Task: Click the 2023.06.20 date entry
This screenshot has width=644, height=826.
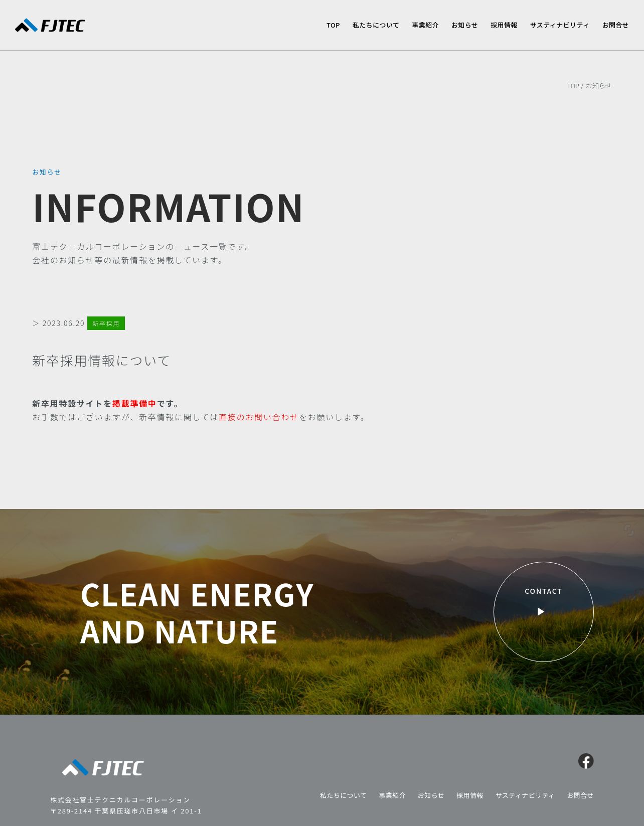Action: pos(63,323)
